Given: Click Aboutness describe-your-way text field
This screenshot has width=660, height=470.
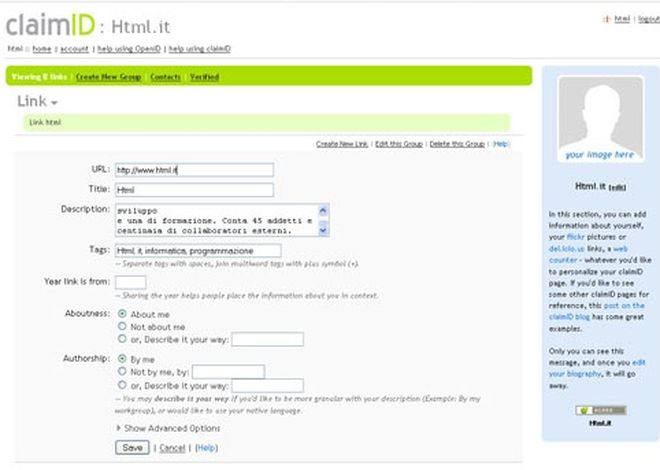Looking at the screenshot, I should (268, 339).
